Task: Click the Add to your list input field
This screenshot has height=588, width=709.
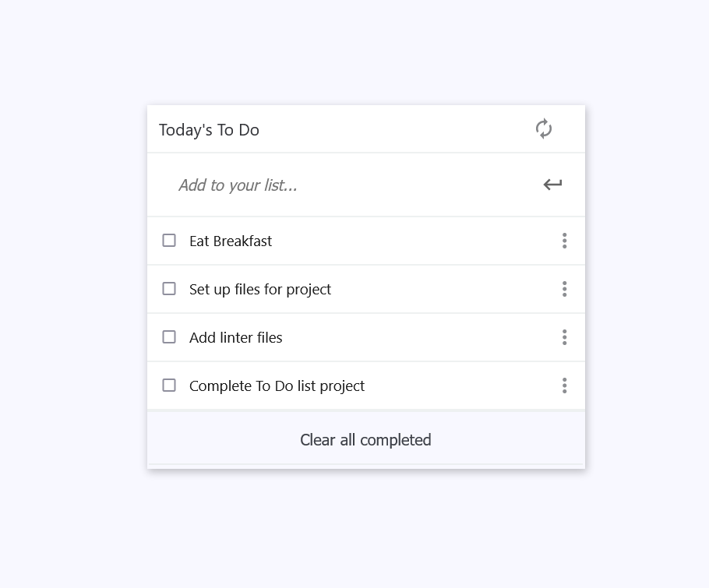Action: click(x=312, y=185)
